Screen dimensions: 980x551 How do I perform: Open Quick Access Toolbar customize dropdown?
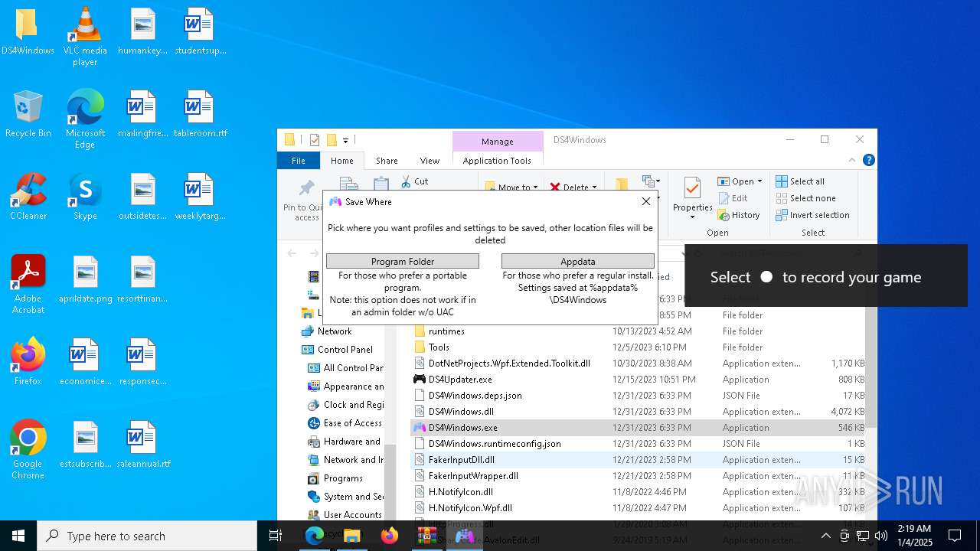pos(346,140)
